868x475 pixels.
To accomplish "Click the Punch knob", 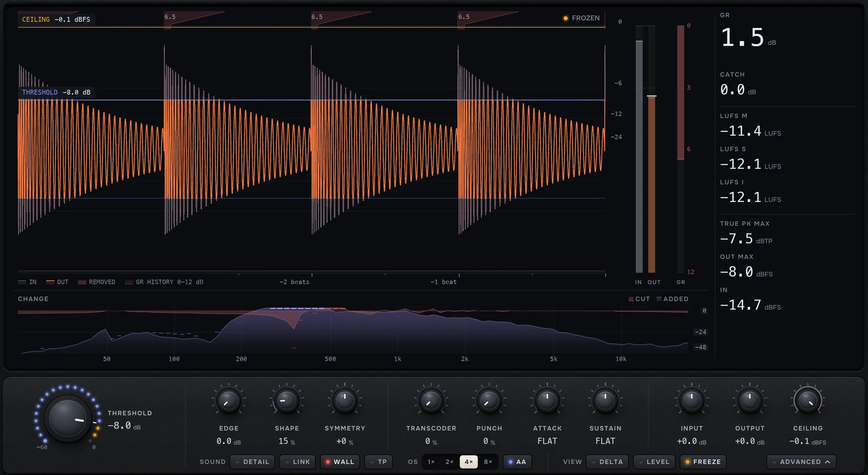I will point(489,401).
